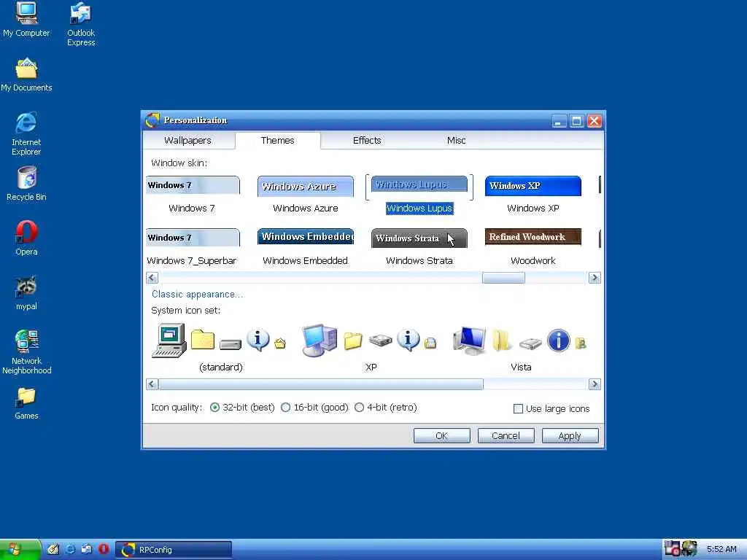Launch Internet Explorer from quick launch

point(70,549)
